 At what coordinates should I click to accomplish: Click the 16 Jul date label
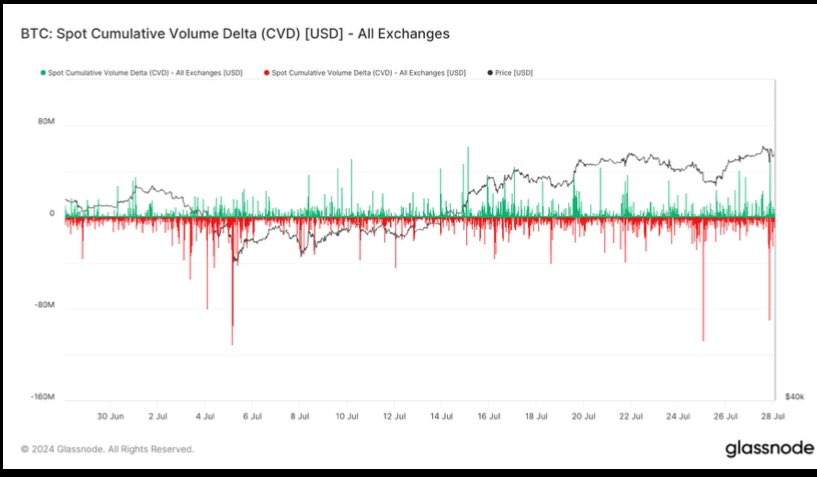tap(489, 417)
